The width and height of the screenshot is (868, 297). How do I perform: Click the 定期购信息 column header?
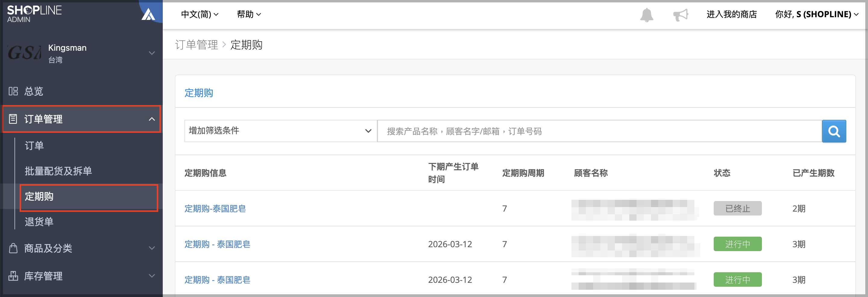(x=206, y=173)
